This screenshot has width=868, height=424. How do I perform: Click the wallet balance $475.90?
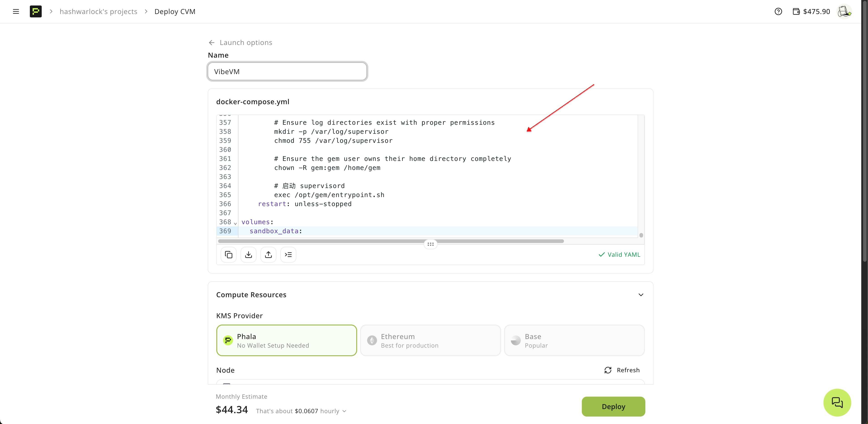coord(811,12)
